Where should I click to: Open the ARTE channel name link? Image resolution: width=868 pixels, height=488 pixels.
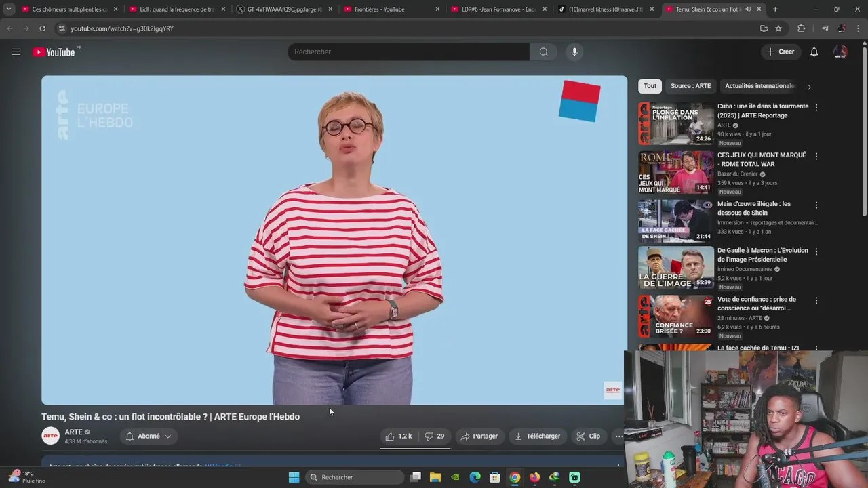(73, 432)
